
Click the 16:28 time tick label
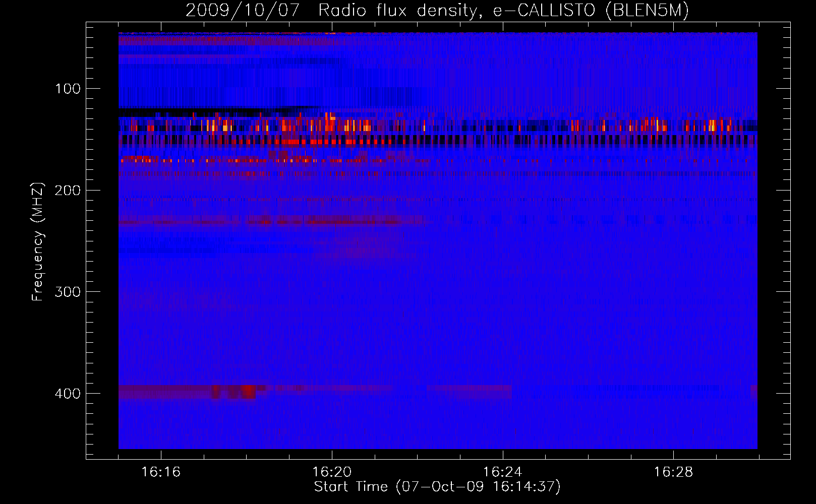(x=674, y=472)
